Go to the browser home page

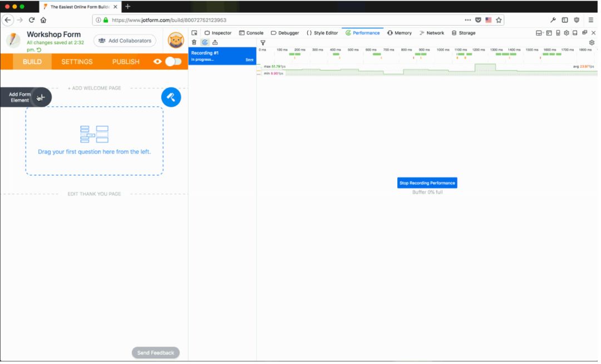pyautogui.click(x=43, y=20)
